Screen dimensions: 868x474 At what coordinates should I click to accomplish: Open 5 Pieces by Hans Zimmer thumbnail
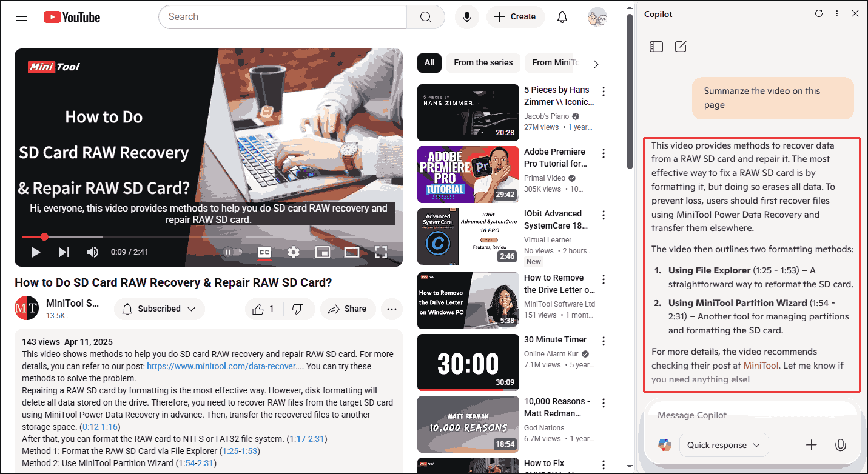point(468,112)
